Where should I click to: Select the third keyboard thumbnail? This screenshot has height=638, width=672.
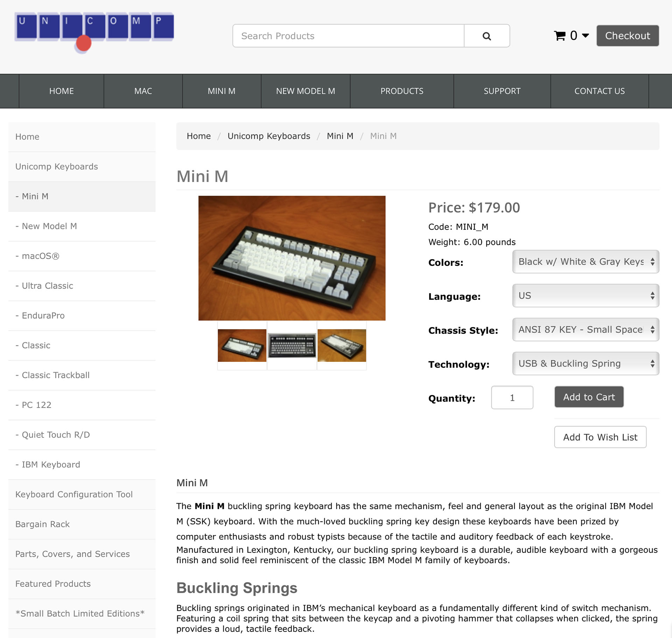342,345
